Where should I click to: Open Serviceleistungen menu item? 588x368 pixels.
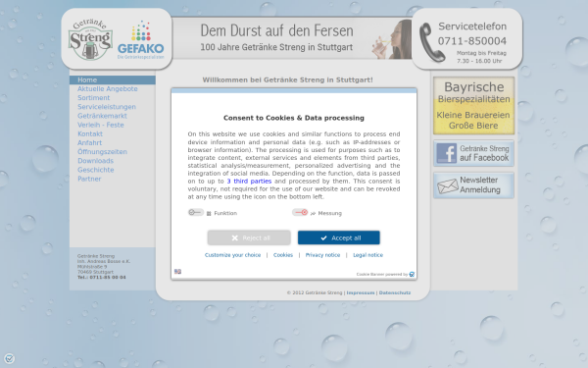point(107,107)
